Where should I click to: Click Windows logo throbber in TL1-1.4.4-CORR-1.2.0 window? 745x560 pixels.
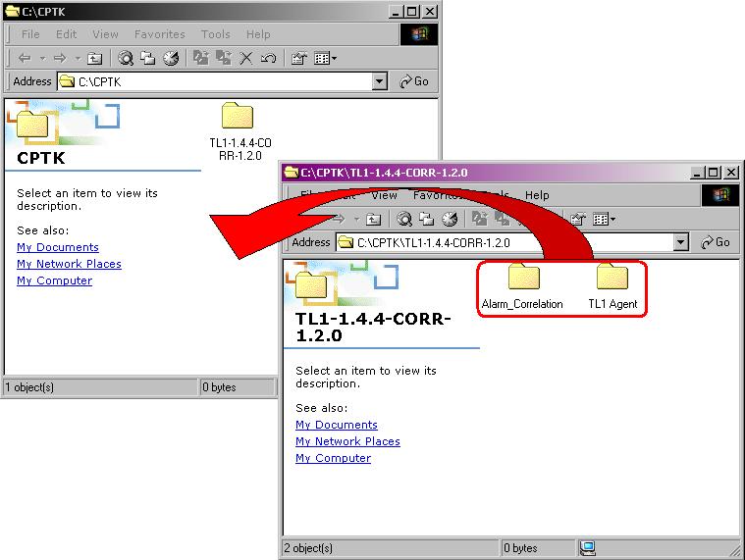tap(720, 195)
